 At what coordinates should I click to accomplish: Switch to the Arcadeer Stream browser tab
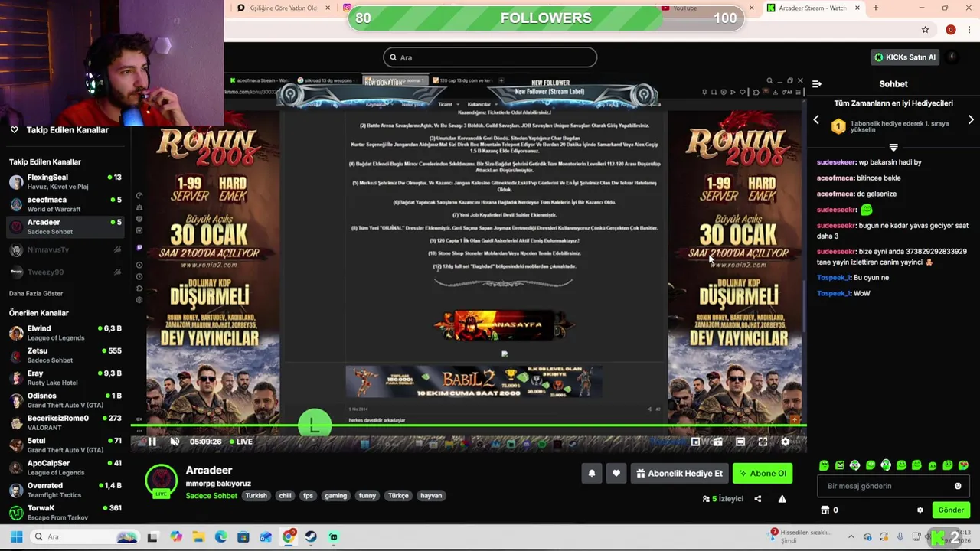pos(812,8)
